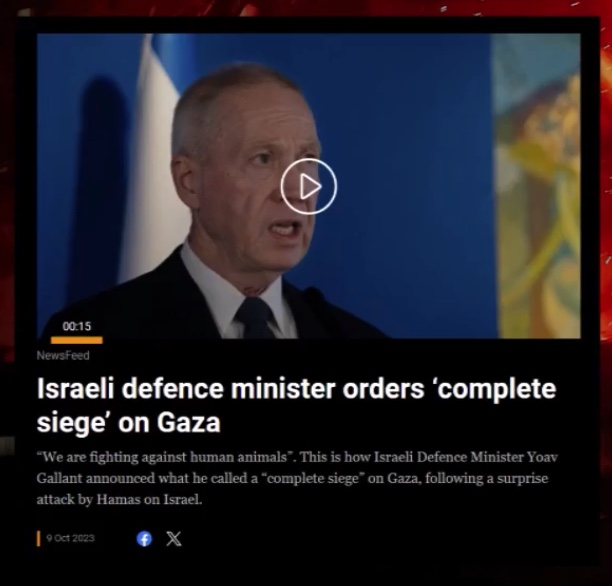This screenshot has width=612, height=586.
Task: Click the orange vertical marker beside the date
Action: tap(38, 538)
